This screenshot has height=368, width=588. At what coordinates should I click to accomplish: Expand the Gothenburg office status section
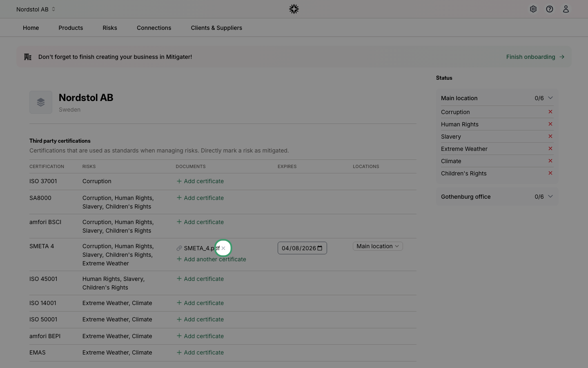tap(497, 197)
